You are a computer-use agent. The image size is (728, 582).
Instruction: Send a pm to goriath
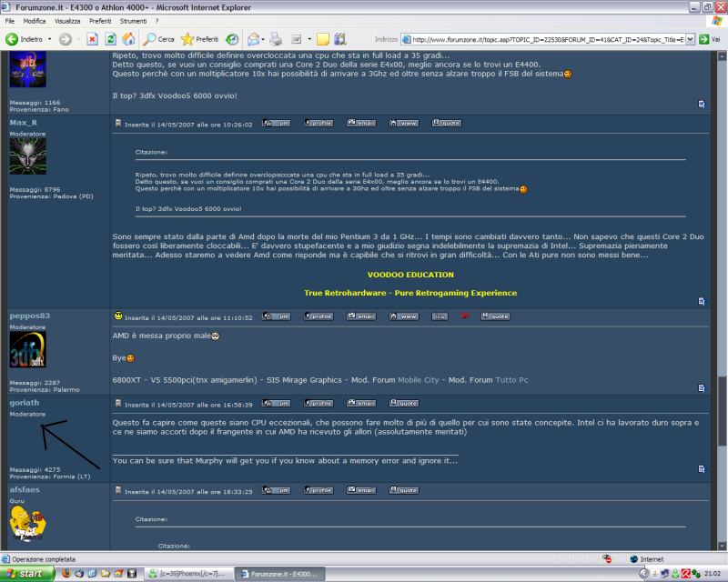point(277,403)
